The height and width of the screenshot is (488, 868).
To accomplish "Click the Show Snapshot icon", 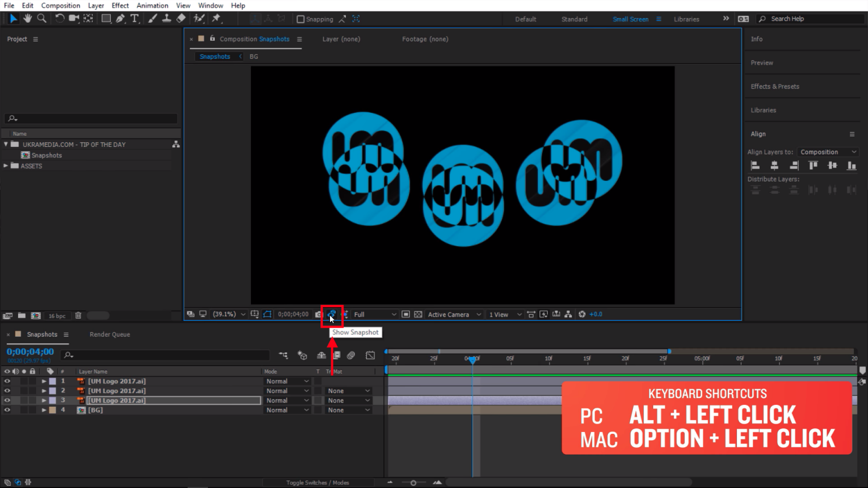I will 332,315.
